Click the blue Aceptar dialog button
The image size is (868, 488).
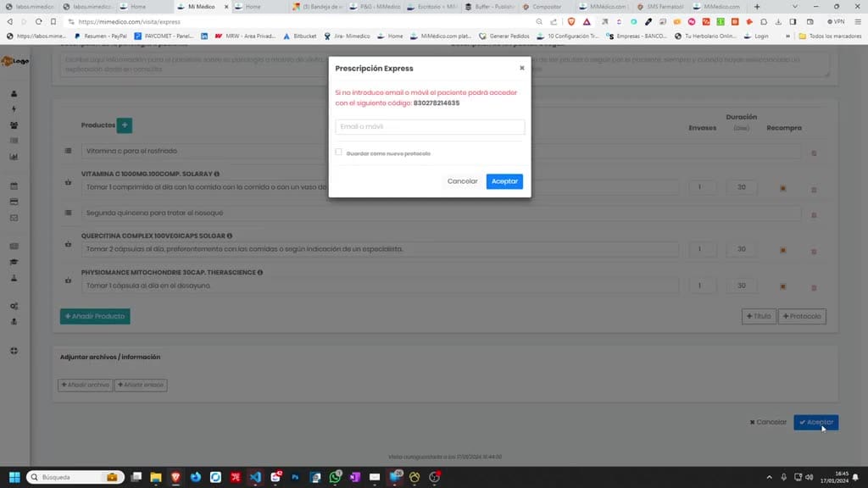(x=504, y=181)
